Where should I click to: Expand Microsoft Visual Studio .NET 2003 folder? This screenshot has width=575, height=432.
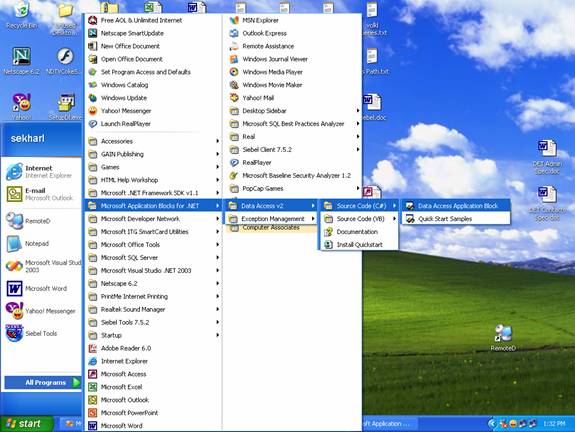click(153, 271)
